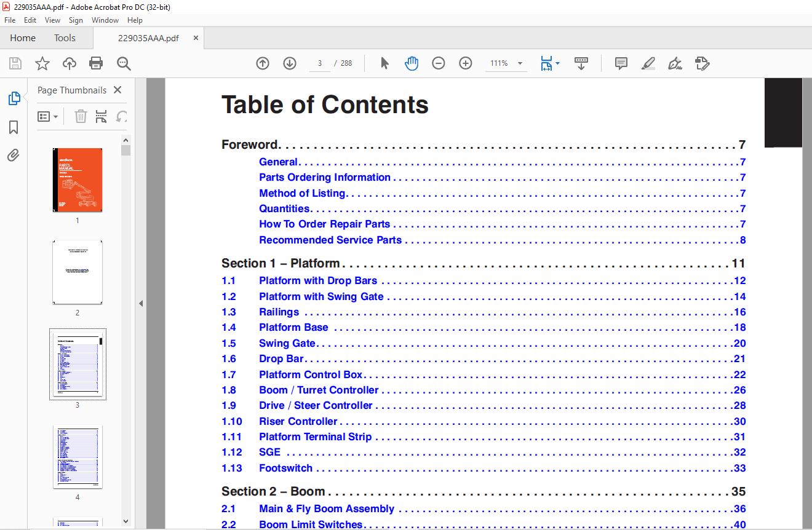Click the stamp tool icon
The width and height of the screenshot is (812, 530).
[x=702, y=63]
